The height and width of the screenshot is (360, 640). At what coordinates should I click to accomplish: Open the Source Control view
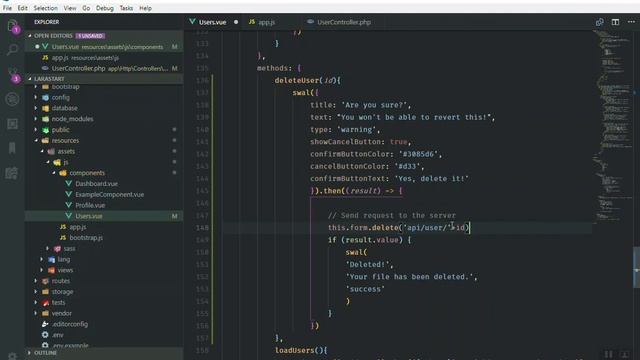click(13, 74)
